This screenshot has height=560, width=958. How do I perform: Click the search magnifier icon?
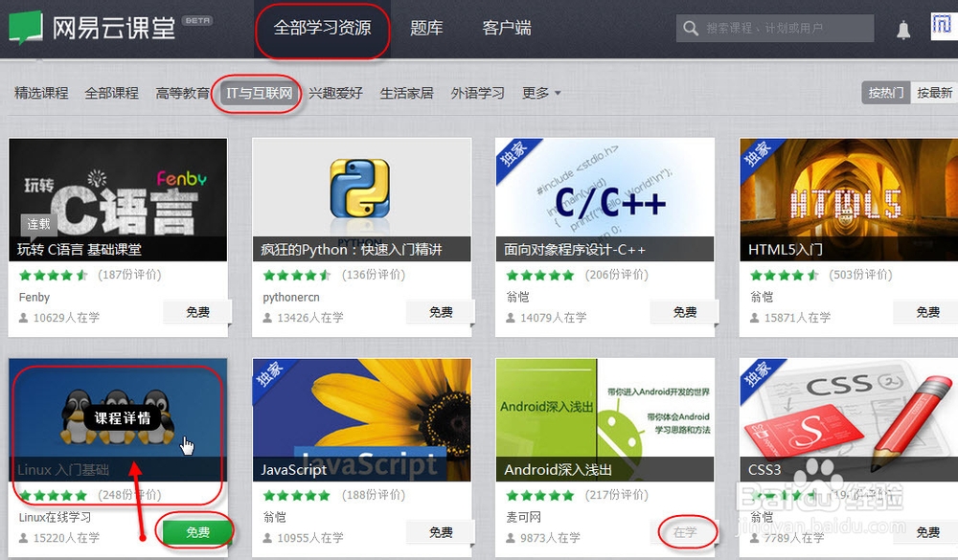pos(691,28)
